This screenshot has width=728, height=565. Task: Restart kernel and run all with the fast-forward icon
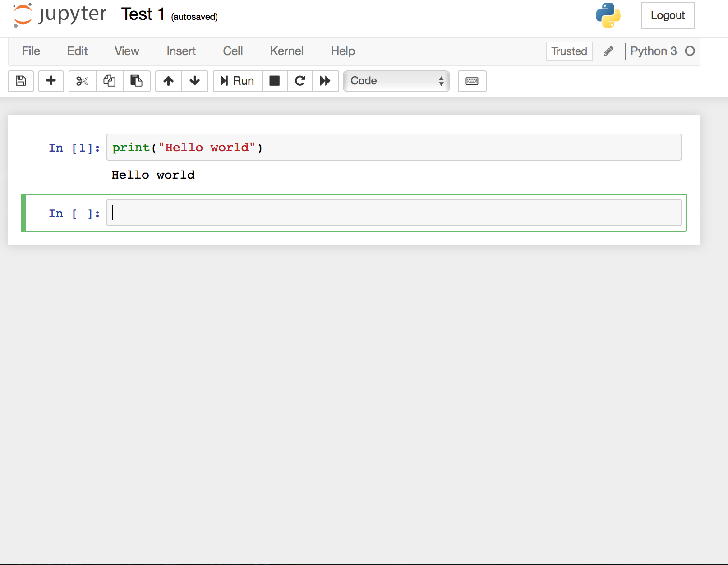click(x=325, y=81)
